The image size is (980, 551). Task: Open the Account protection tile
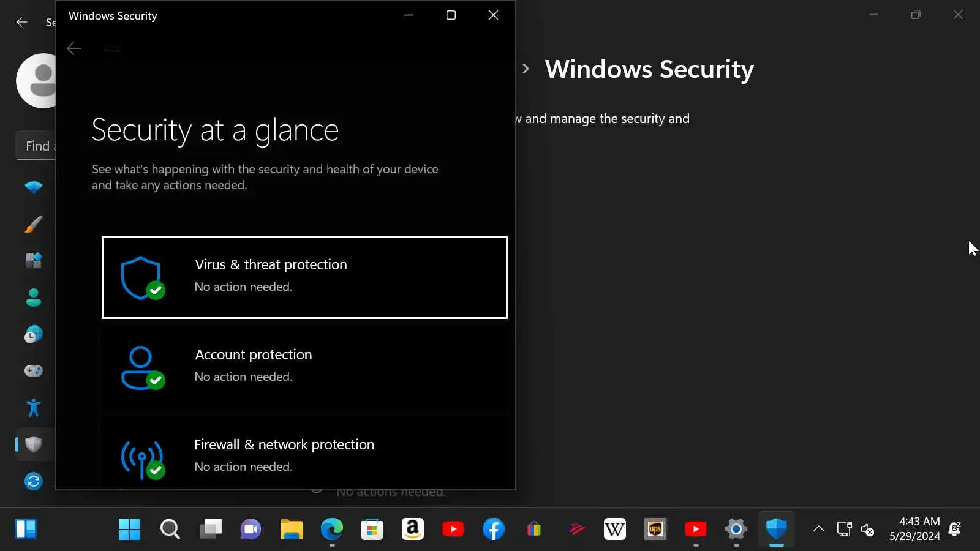[x=304, y=367]
